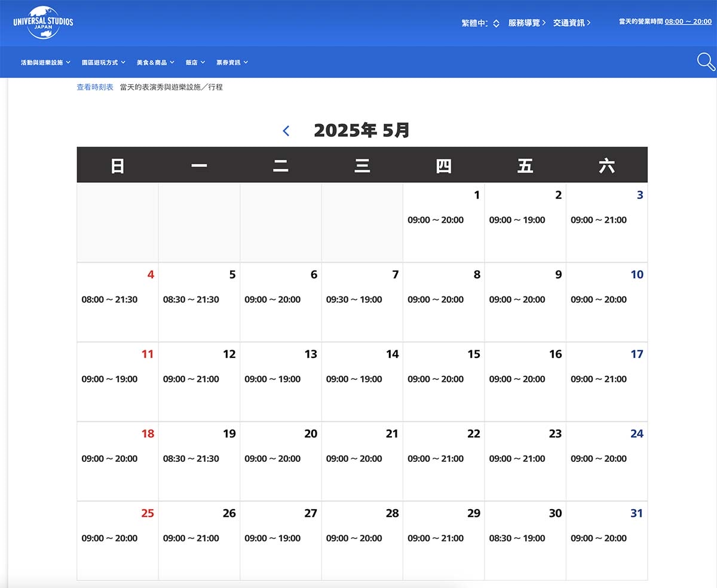This screenshot has width=717, height=588.
Task: Select date 14 in calendar
Action: pos(362,381)
